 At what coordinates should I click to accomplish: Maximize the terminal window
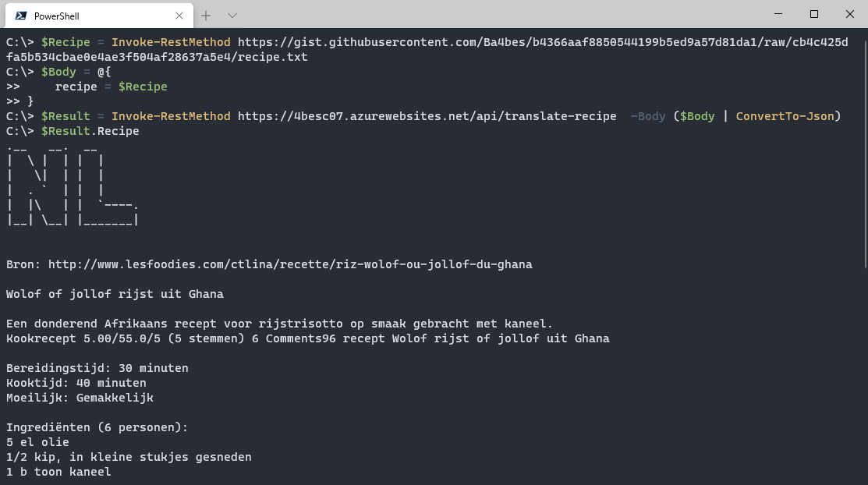(x=813, y=14)
